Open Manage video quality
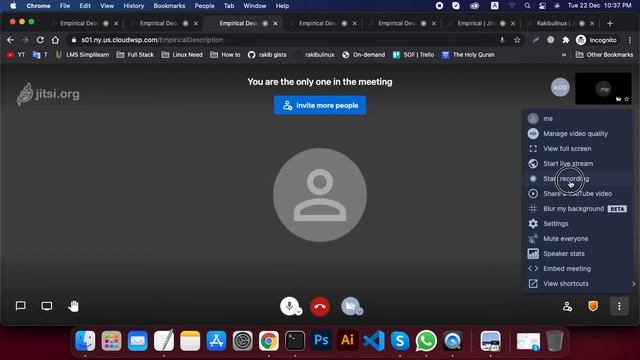Image resolution: width=640 pixels, height=360 pixels. (x=577, y=133)
